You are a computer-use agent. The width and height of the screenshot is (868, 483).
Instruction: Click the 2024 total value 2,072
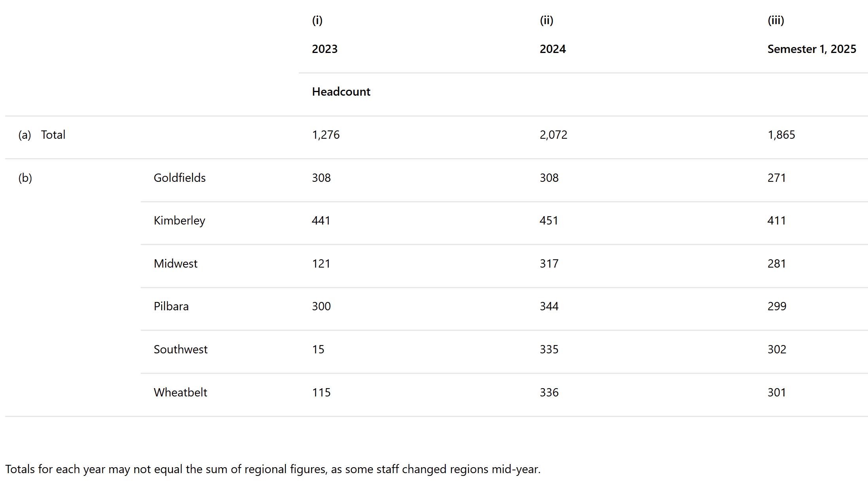point(553,135)
